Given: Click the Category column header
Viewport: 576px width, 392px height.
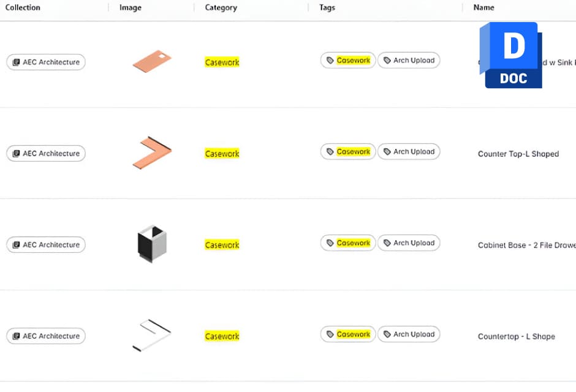Looking at the screenshot, I should tap(221, 7).
